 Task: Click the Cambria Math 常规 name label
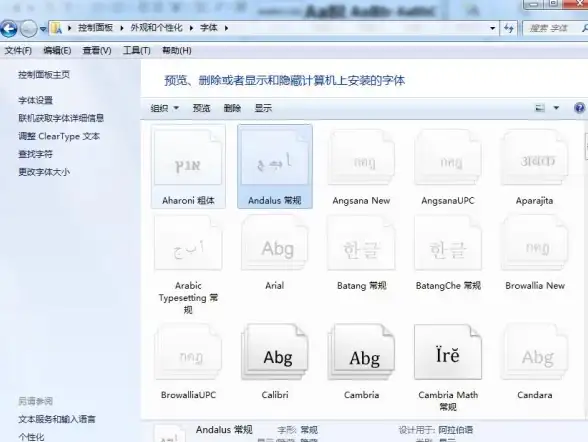pos(448,401)
